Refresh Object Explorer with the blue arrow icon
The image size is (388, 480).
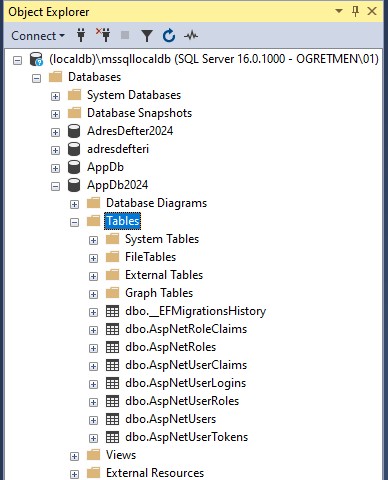(x=169, y=36)
